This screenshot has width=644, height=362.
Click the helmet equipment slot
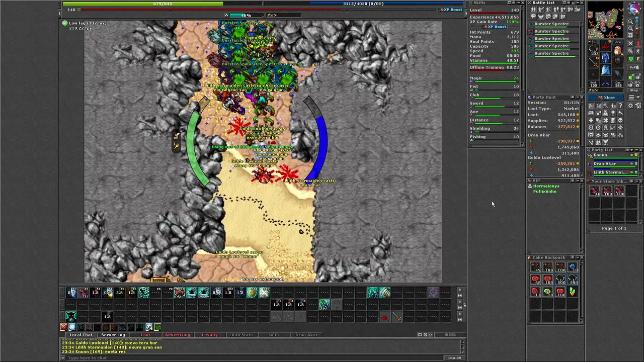point(606,45)
